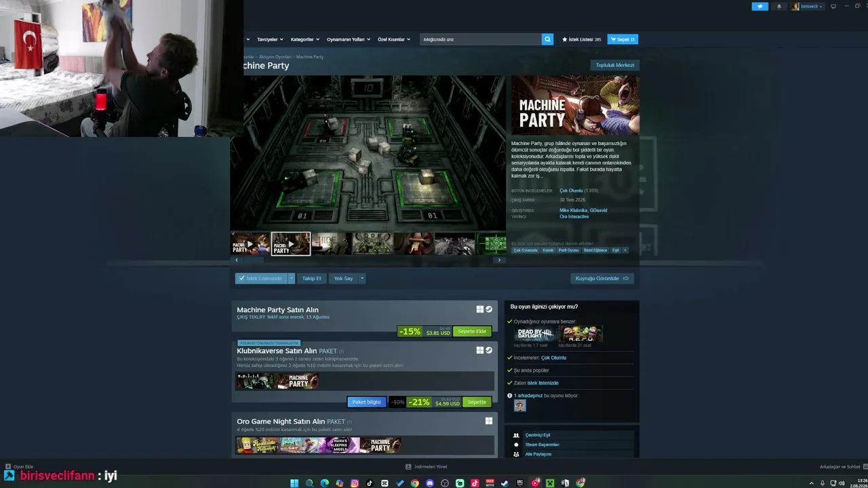
Task: Open the wishlist button dropdown arrow
Action: (x=292, y=279)
